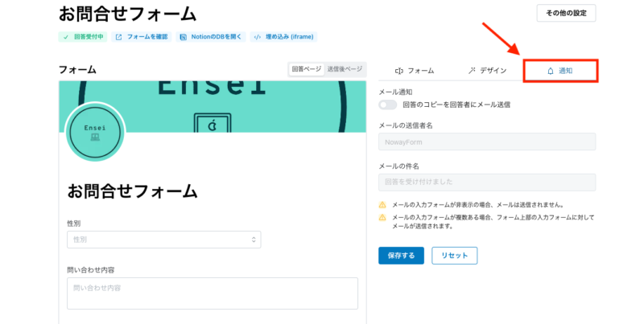The height and width of the screenshot is (324, 644).
Task: Switch to 回答ページ view
Action: pos(307,69)
